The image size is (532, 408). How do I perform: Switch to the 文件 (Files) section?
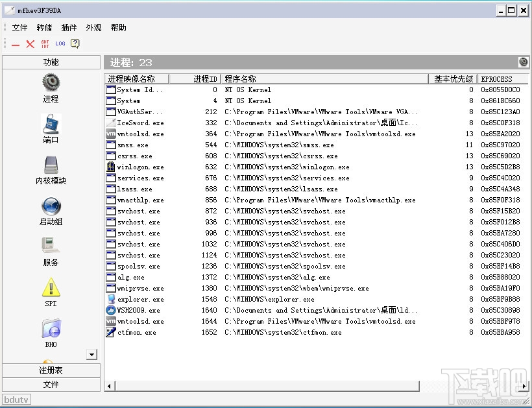pos(51,384)
